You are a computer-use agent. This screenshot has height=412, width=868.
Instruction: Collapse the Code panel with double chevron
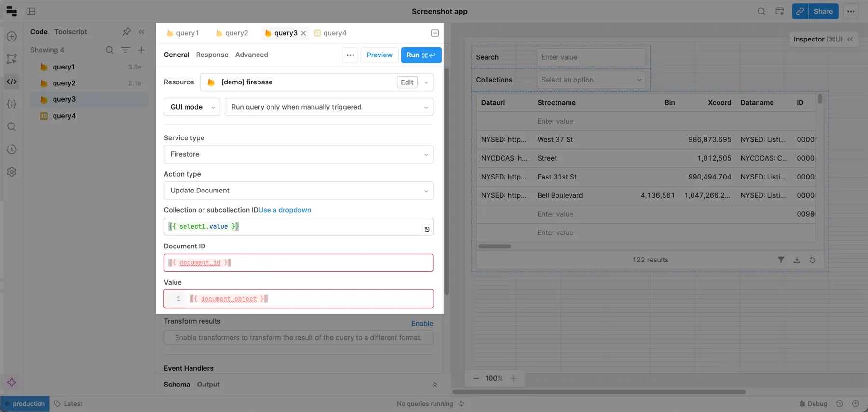pyautogui.click(x=141, y=32)
